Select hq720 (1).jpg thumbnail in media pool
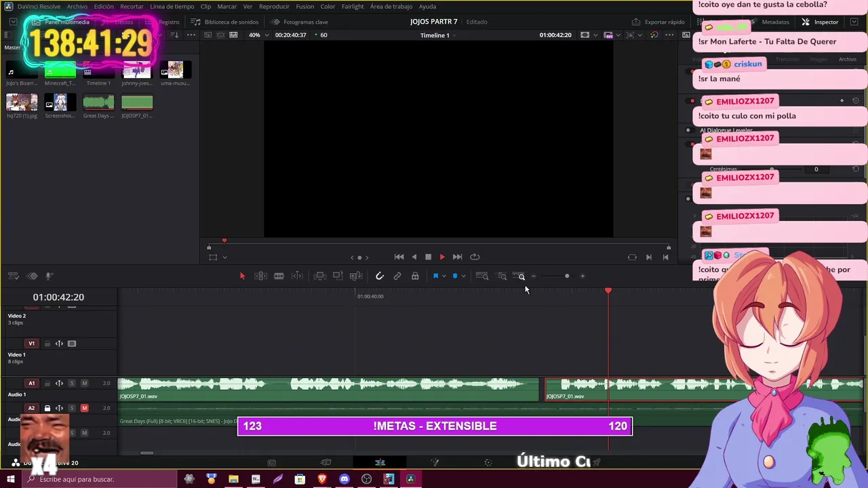This screenshot has height=488, width=868. coord(22,102)
